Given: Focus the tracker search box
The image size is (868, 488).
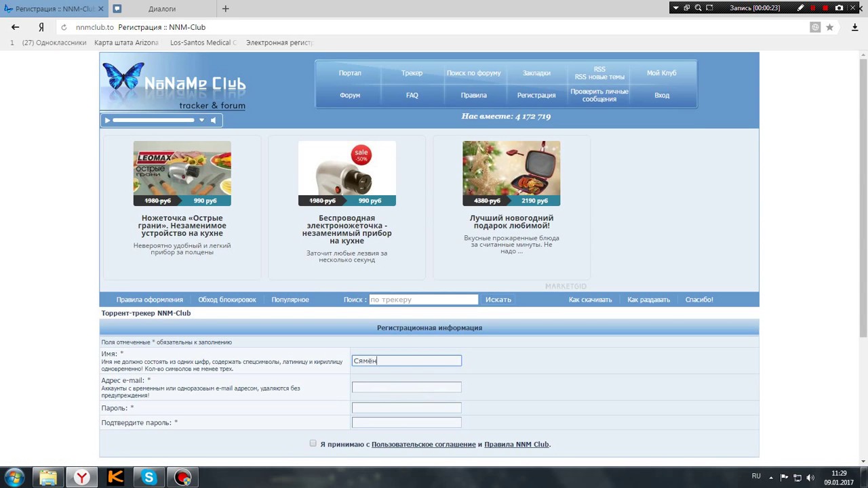Looking at the screenshot, I should click(423, 300).
